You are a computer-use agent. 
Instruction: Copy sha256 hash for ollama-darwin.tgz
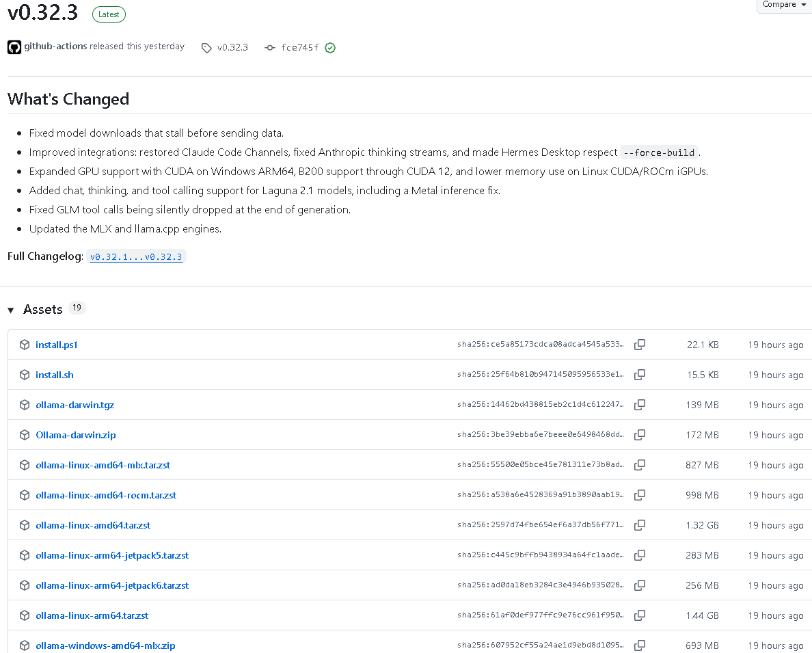click(640, 405)
